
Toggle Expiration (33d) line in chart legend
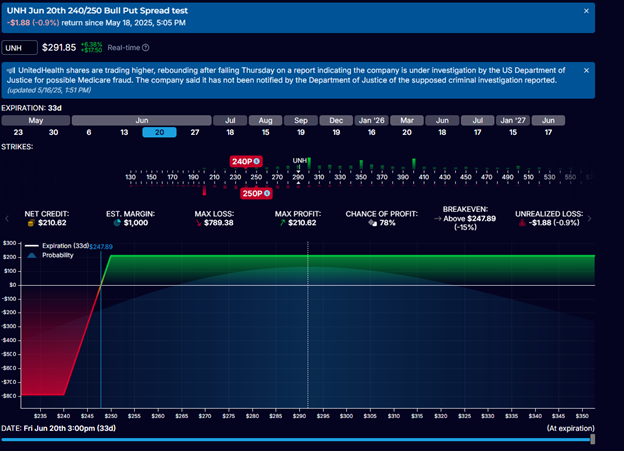57,246
